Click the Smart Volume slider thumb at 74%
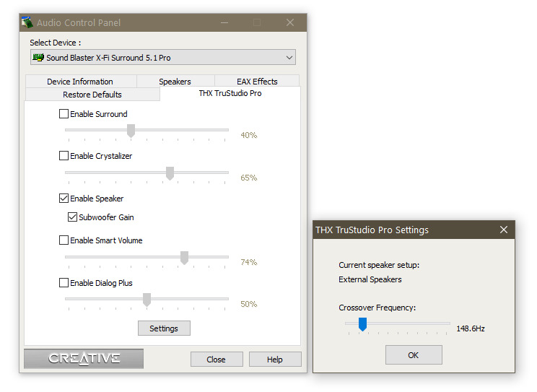The height and width of the screenshot is (392, 537). (184, 258)
